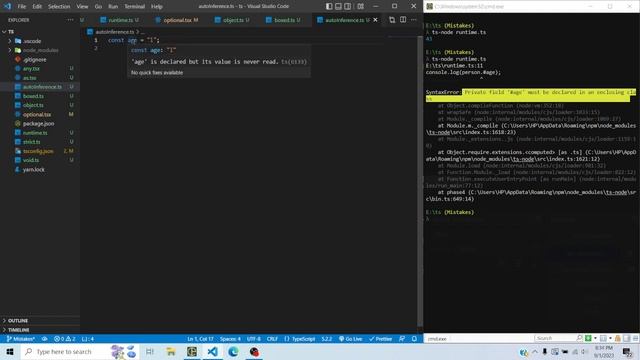Click the Ln 1, Col 17 cursor position
This screenshot has width=640, height=360.
tap(200, 339)
